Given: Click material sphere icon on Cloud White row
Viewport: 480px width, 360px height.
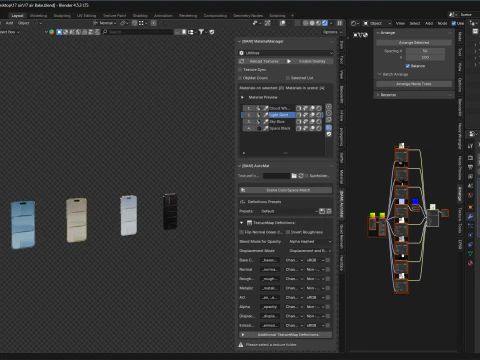Looking at the screenshot, I should coord(259,108).
